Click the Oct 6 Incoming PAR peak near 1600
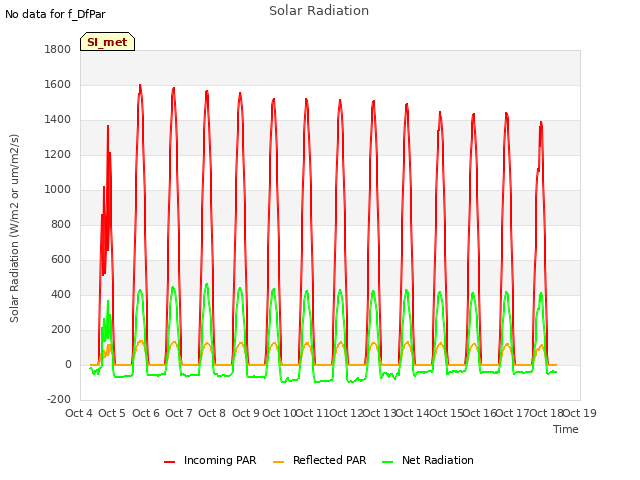The width and height of the screenshot is (640, 480). click(140, 85)
